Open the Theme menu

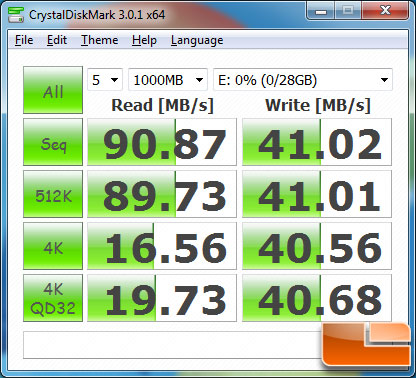click(99, 40)
